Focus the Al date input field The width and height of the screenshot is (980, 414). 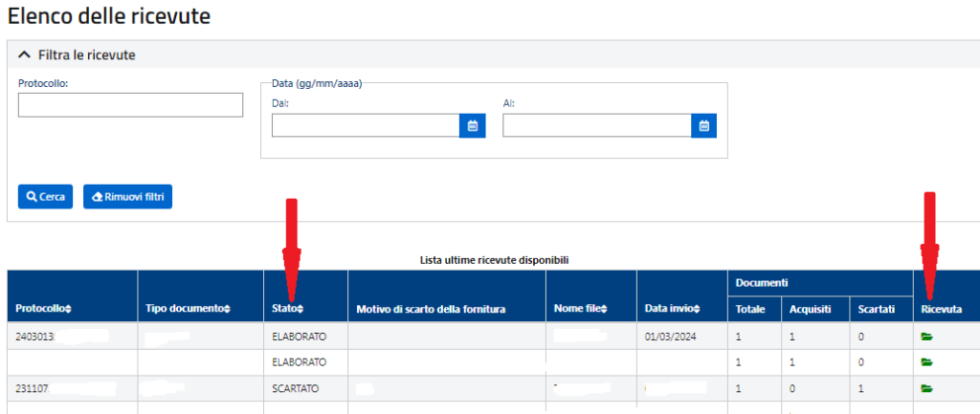[596, 125]
